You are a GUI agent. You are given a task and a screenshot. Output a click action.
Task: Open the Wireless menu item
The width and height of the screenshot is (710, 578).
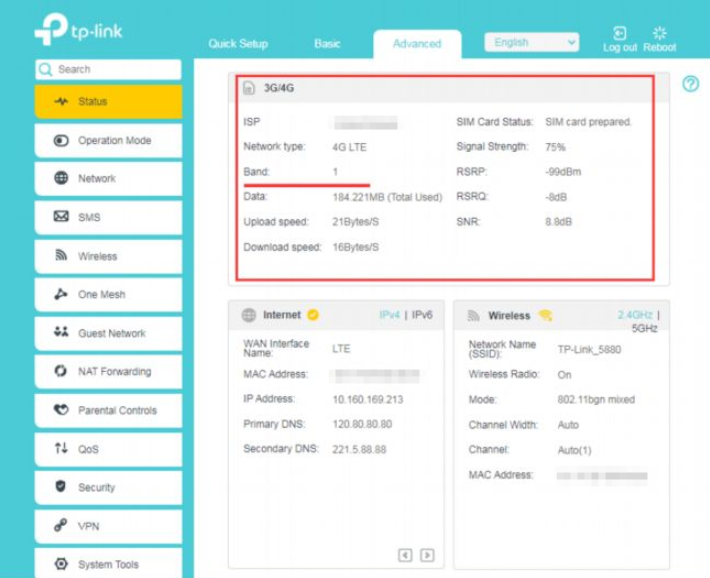[x=108, y=256]
